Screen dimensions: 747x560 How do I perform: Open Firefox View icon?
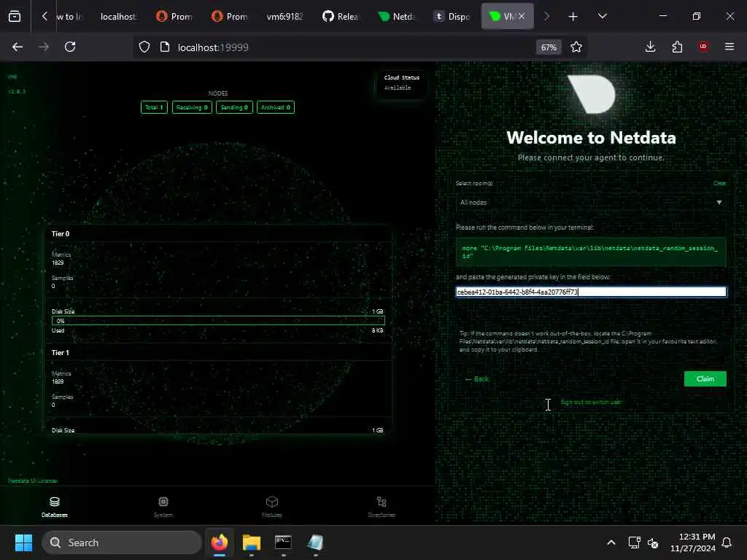(15, 16)
